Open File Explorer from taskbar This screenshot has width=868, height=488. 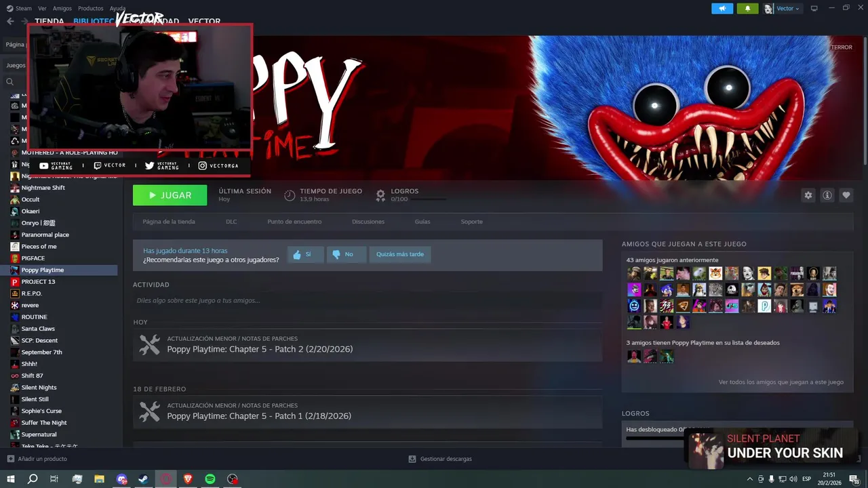[99, 479]
